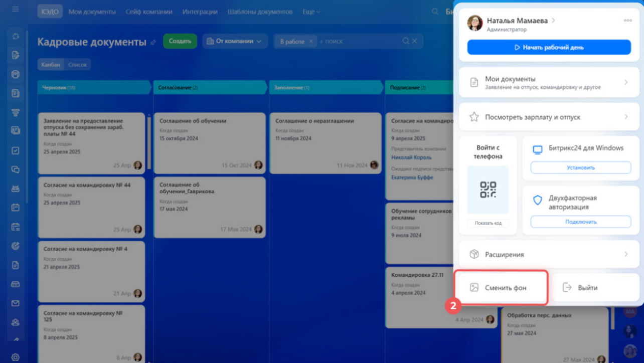
Task: Click the three-dots menu in profile card
Action: tap(627, 21)
